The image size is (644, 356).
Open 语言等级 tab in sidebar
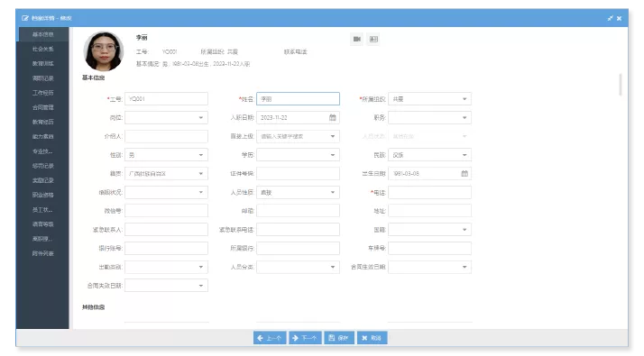43,224
